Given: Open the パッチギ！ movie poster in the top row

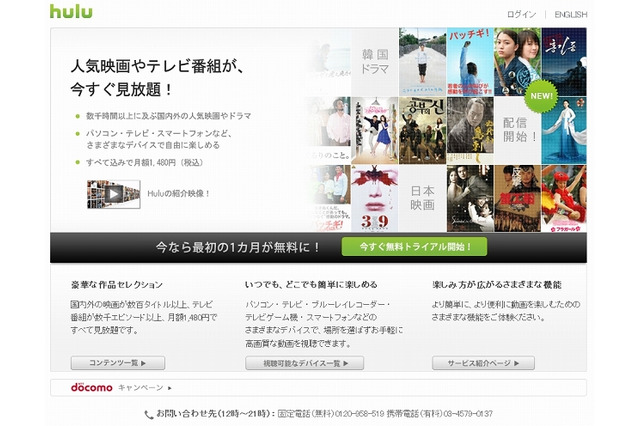Looking at the screenshot, I should (470, 62).
